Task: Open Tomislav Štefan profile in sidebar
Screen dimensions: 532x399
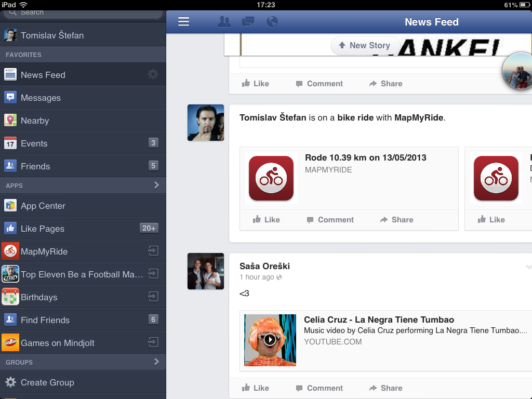Action: (x=83, y=35)
